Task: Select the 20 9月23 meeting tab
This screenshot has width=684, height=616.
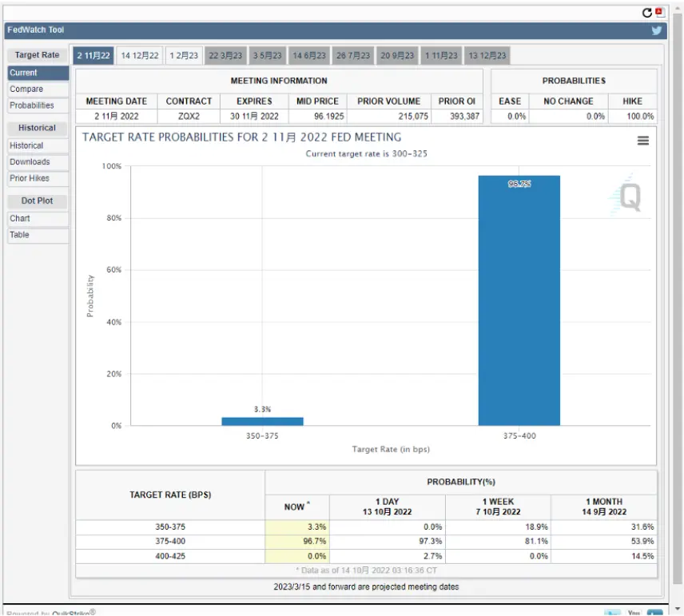Action: [397, 55]
